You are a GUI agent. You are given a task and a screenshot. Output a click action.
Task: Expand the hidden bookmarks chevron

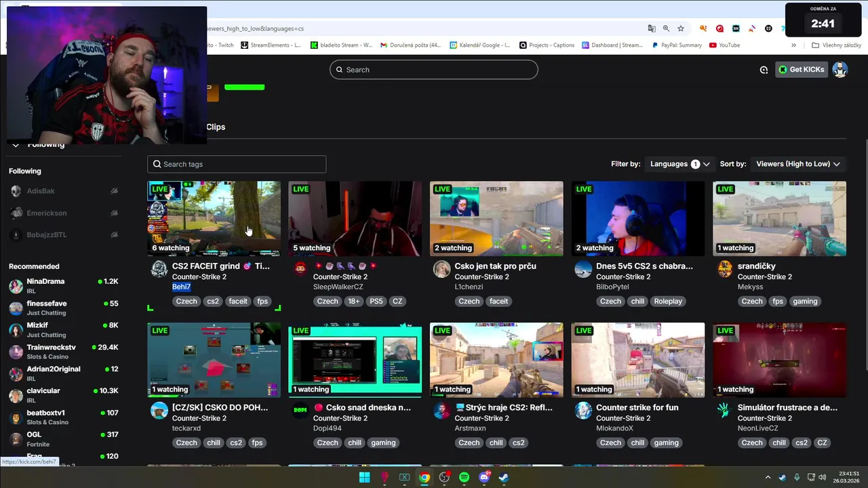793,45
